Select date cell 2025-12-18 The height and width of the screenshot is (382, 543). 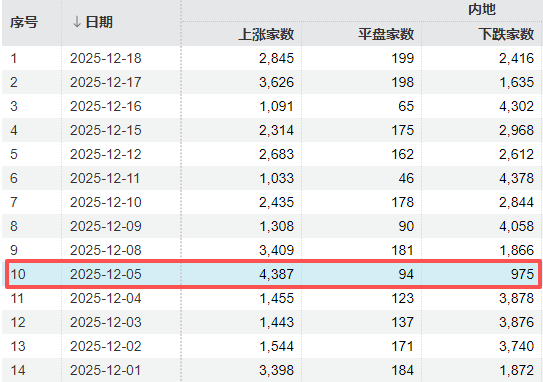(x=106, y=58)
